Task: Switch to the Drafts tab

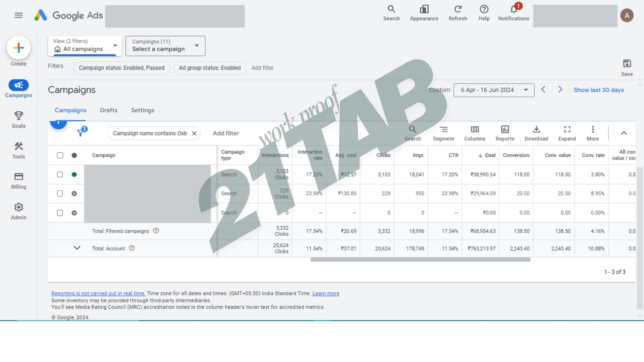Action: point(109,110)
